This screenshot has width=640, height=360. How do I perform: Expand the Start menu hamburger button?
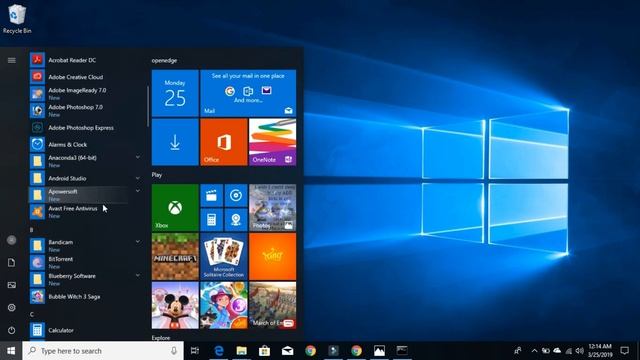click(x=11, y=60)
